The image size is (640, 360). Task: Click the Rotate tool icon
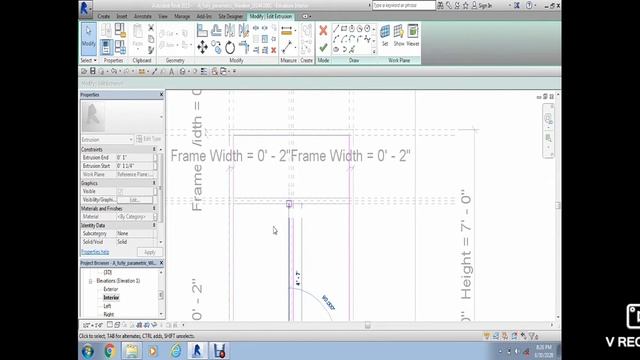(x=230, y=48)
